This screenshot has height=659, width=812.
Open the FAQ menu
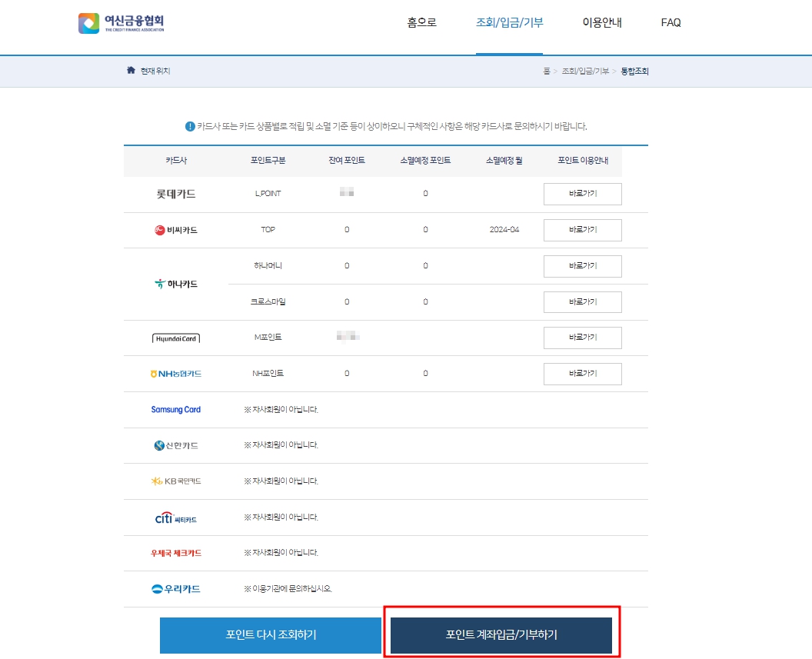[x=671, y=23]
